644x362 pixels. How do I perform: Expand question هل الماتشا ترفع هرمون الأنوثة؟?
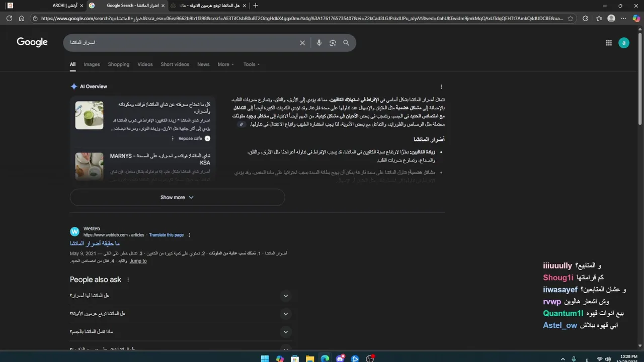point(181,314)
